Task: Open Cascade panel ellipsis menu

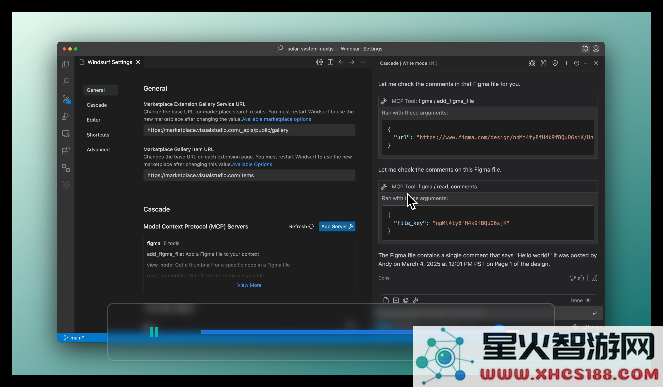Action: click(586, 63)
